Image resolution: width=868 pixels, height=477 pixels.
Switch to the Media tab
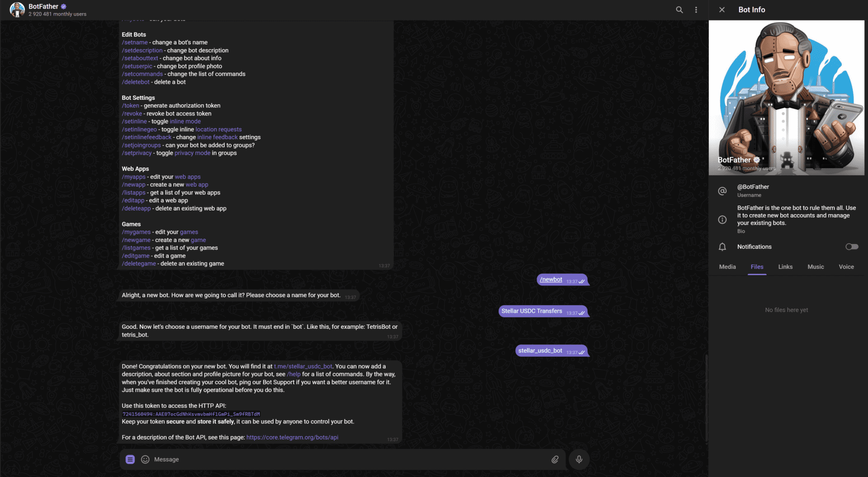(727, 267)
